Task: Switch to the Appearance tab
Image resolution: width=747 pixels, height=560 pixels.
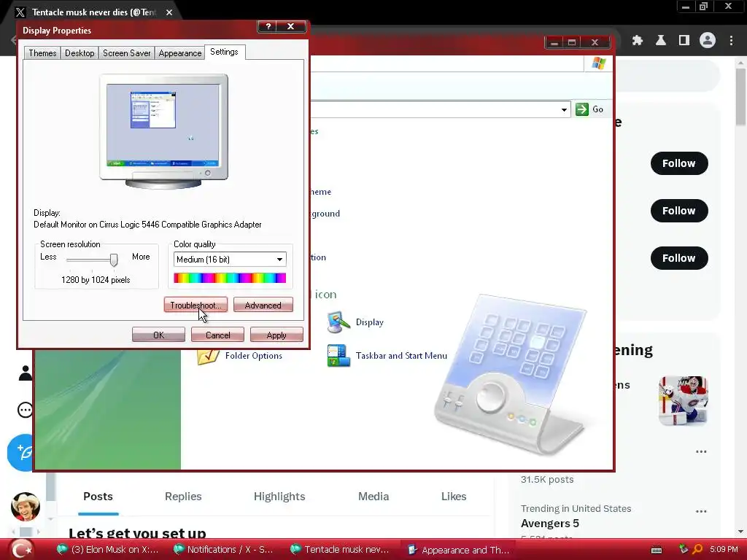Action: tap(180, 52)
